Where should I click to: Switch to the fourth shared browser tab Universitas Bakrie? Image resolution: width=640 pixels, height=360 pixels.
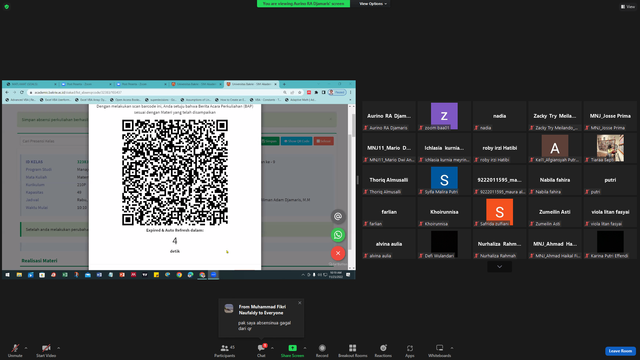click(196, 84)
